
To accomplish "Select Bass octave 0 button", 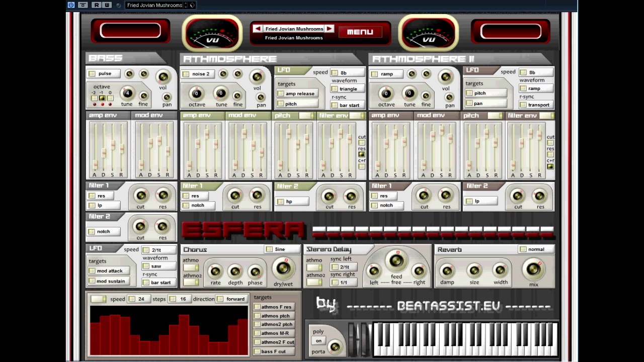I will pyautogui.click(x=110, y=98).
